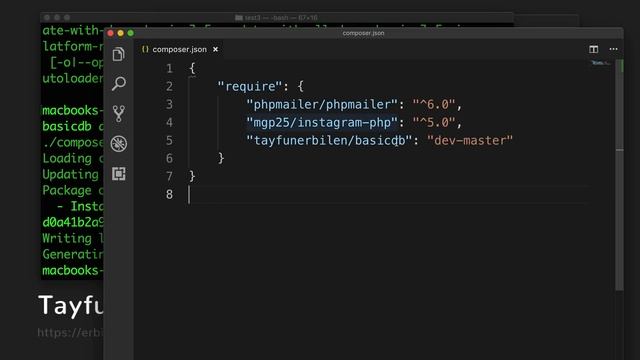The width and height of the screenshot is (640, 360).
Task: Click the "Updating" line in the terminal window
Action: click(x=72, y=175)
